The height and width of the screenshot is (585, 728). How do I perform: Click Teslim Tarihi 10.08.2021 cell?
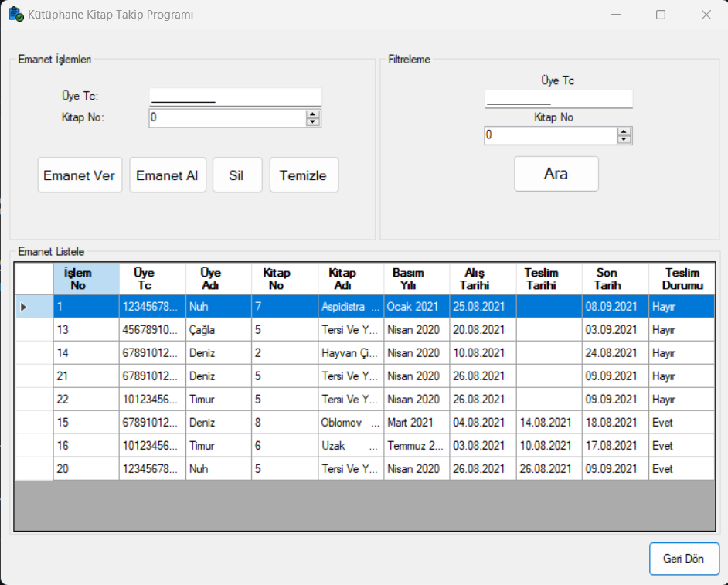point(549,446)
